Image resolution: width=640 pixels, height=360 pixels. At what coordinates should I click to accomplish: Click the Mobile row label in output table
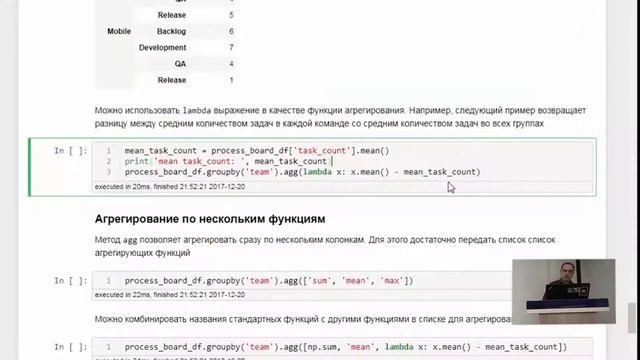point(119,31)
